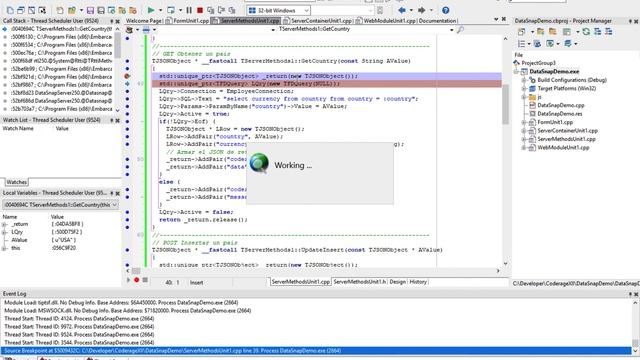
Task: Click the Refresh icon in Project Manager toolbar
Action: coord(586,31)
